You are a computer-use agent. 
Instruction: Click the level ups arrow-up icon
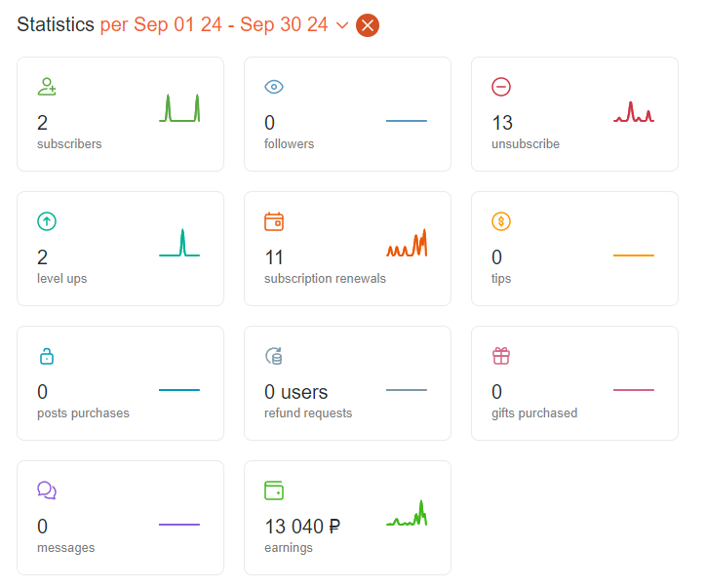(x=47, y=221)
